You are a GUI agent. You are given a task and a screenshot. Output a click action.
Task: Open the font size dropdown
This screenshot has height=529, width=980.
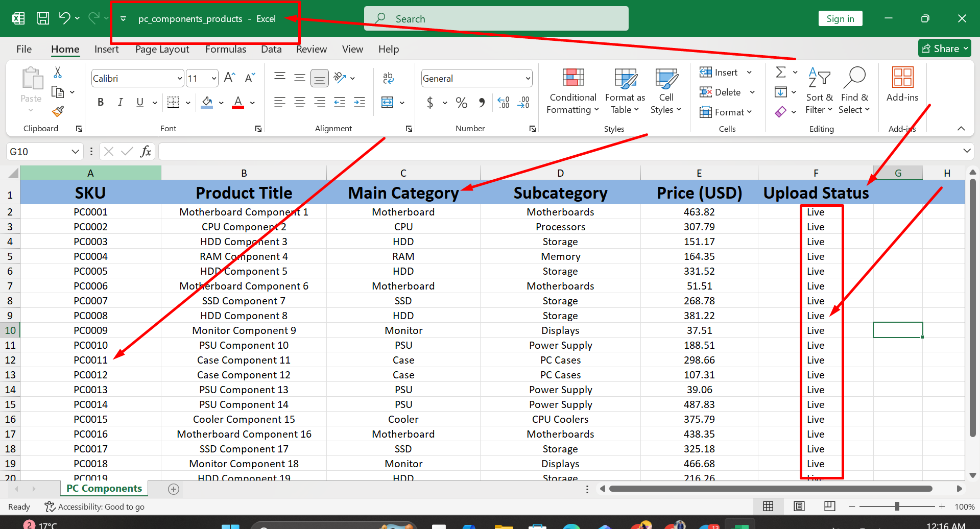click(x=215, y=78)
